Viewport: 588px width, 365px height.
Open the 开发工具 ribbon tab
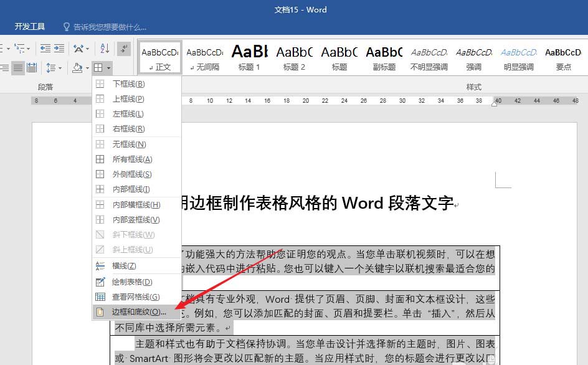click(30, 27)
